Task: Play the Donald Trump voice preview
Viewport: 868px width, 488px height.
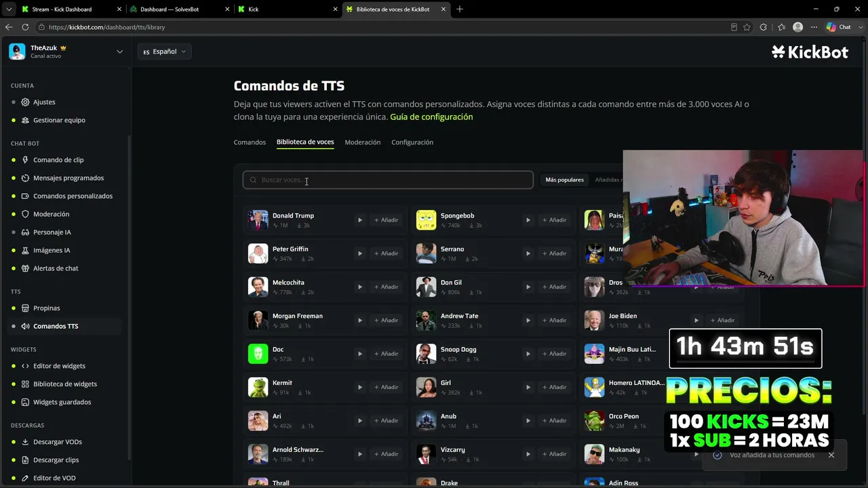Action: [x=360, y=220]
